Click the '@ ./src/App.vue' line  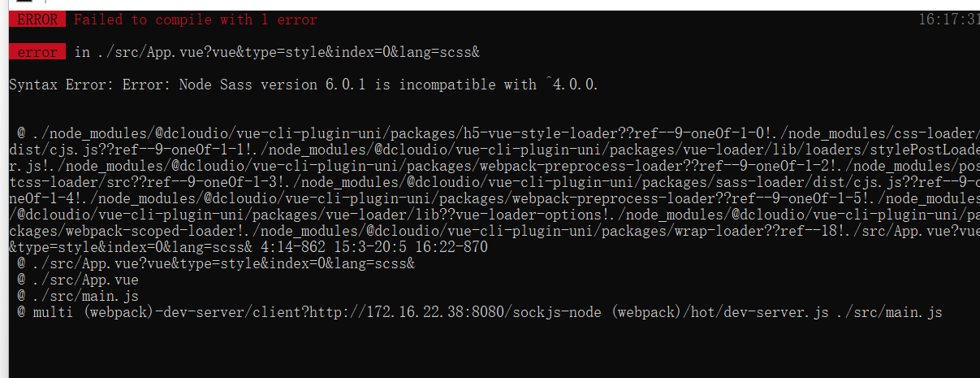[78, 280]
